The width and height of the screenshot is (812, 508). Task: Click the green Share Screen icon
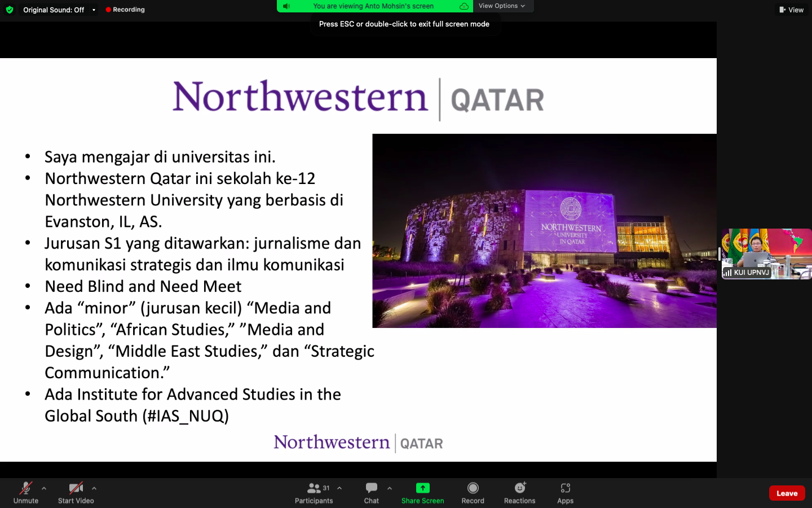click(x=422, y=488)
